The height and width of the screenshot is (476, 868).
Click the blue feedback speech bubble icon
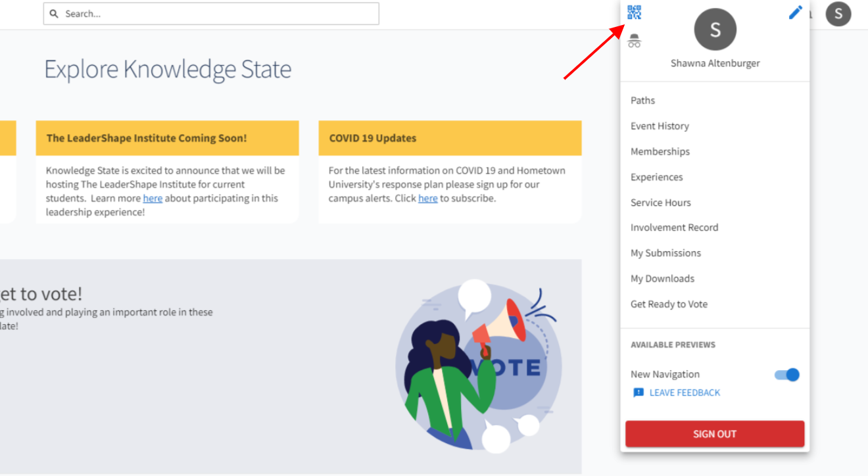coord(639,393)
